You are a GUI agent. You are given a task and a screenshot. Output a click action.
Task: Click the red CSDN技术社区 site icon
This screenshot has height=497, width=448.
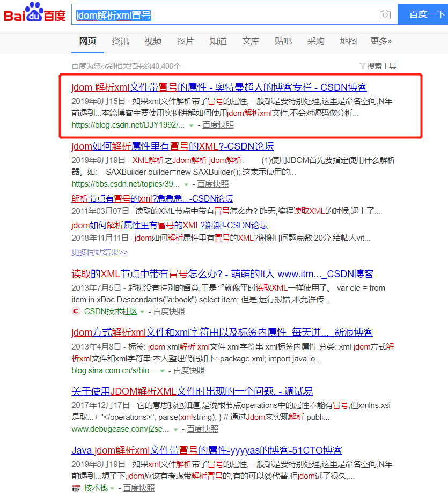(76, 310)
